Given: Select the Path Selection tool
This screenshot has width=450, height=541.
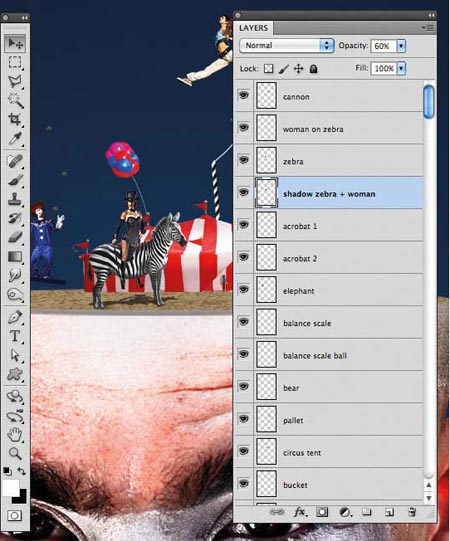Looking at the screenshot, I should pyautogui.click(x=15, y=355).
